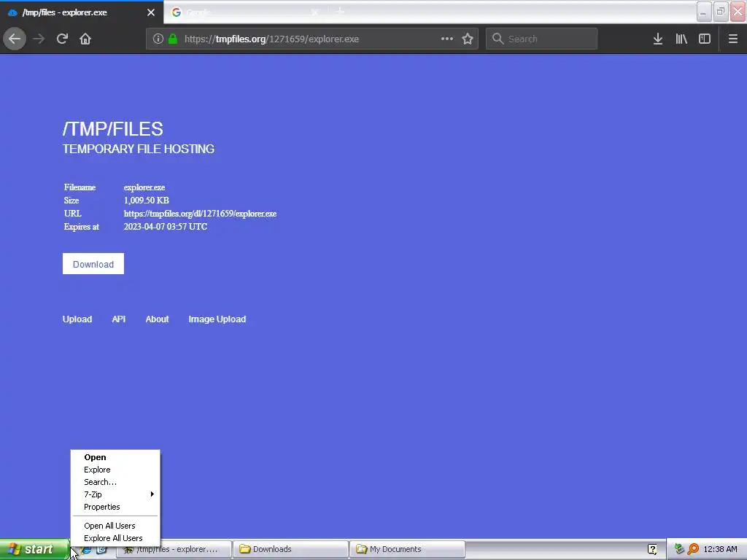Launch the Internet Explorer quick launch icon
The image size is (747, 560).
[x=87, y=550]
